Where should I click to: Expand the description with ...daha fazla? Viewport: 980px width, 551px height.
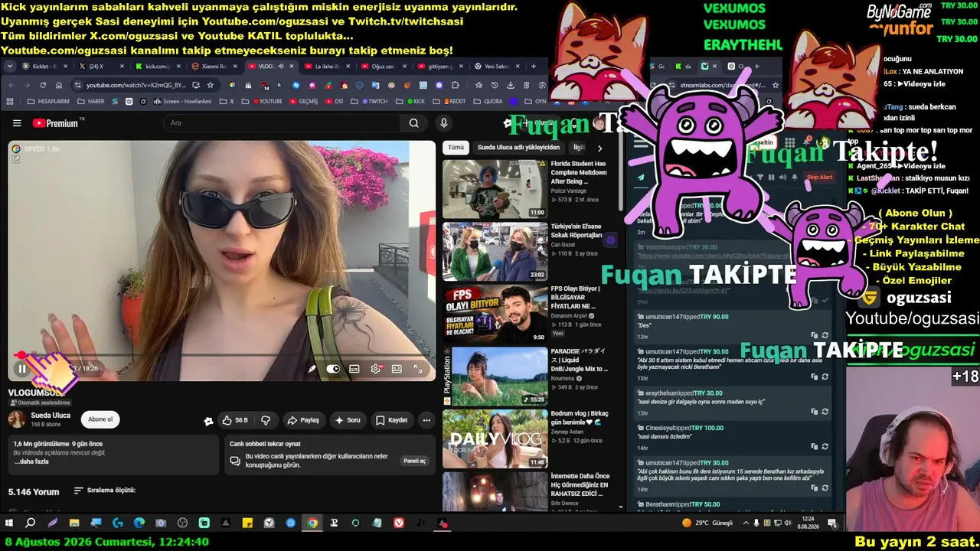31,462
